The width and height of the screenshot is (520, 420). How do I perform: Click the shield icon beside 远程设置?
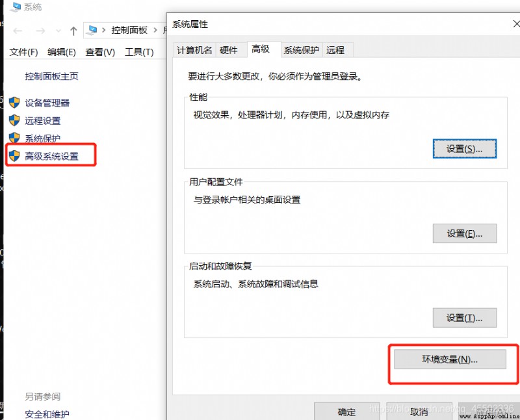pos(14,120)
